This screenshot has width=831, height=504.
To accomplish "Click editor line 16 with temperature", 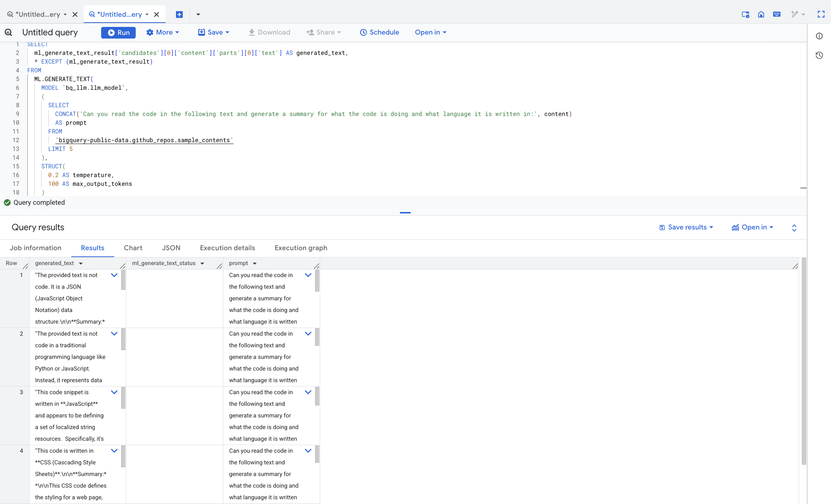I will [x=81, y=175].
